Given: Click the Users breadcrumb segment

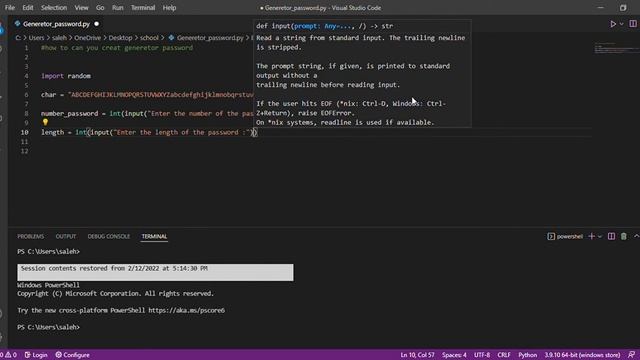Looking at the screenshot, I should (x=36, y=38).
